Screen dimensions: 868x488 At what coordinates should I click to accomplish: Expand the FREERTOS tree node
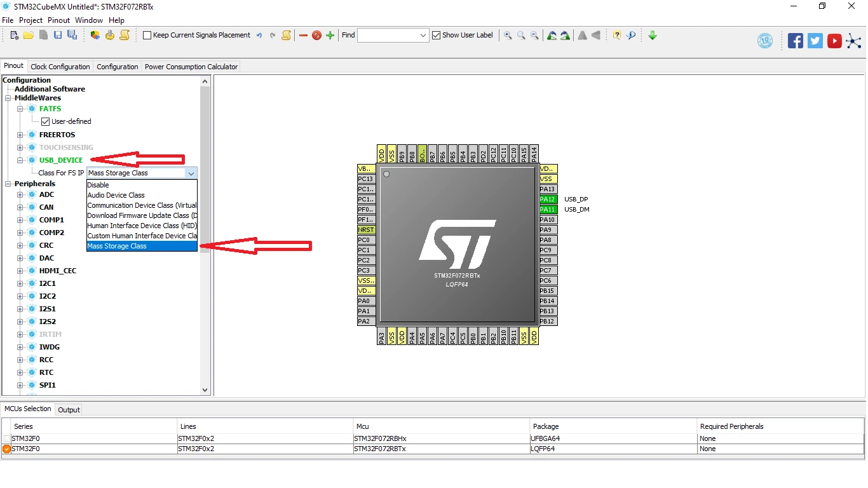[20, 135]
